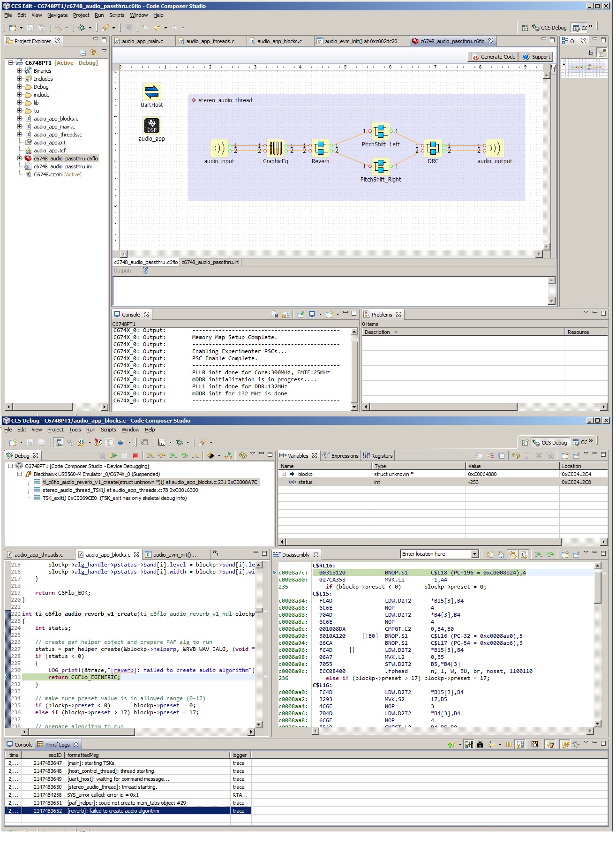Viewport: 616px width, 846px height.
Task: Collapse the Device Debugging node in Debug view
Action: 10,466
